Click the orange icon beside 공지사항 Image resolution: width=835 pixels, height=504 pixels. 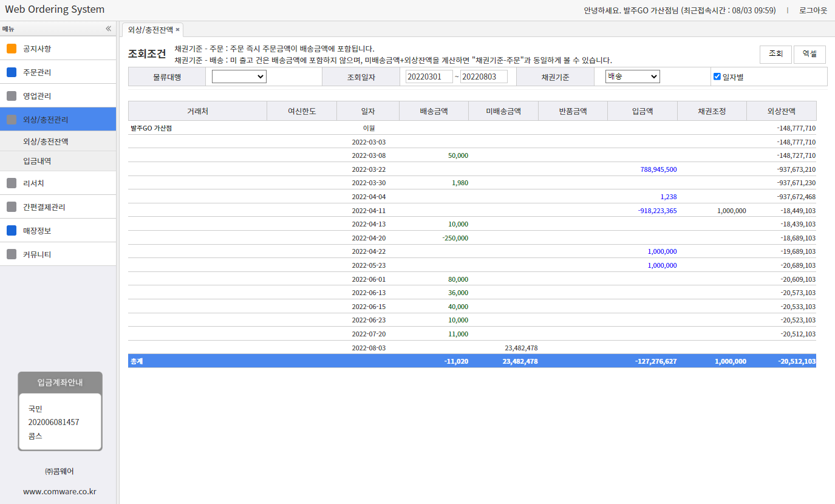pos(12,49)
